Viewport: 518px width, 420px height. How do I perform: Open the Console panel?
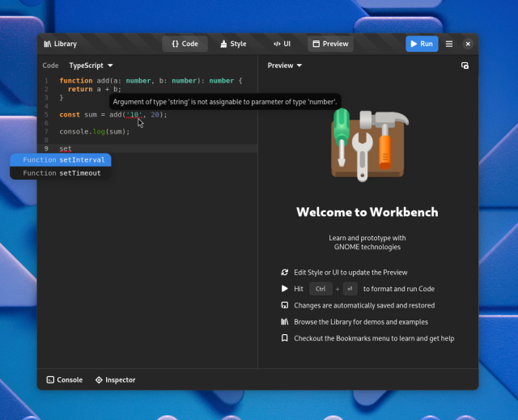coord(65,380)
